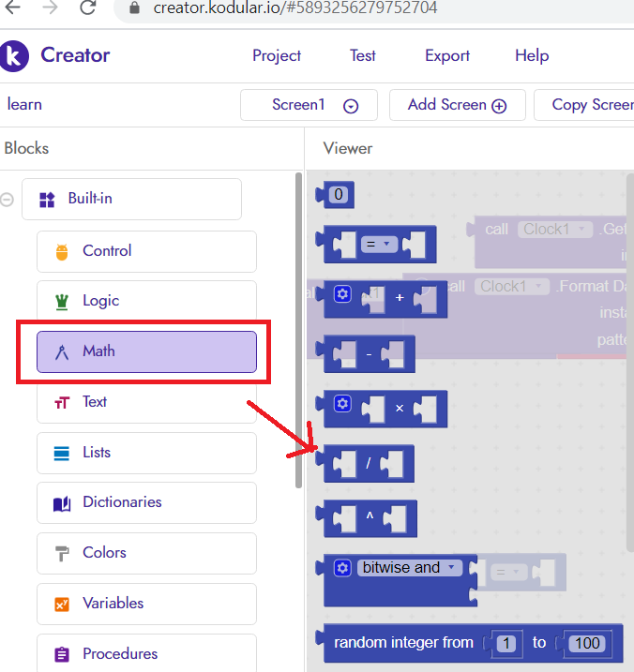Open the Clock1 dropdown in Format Date block
The height and width of the screenshot is (672, 634).
tap(512, 286)
